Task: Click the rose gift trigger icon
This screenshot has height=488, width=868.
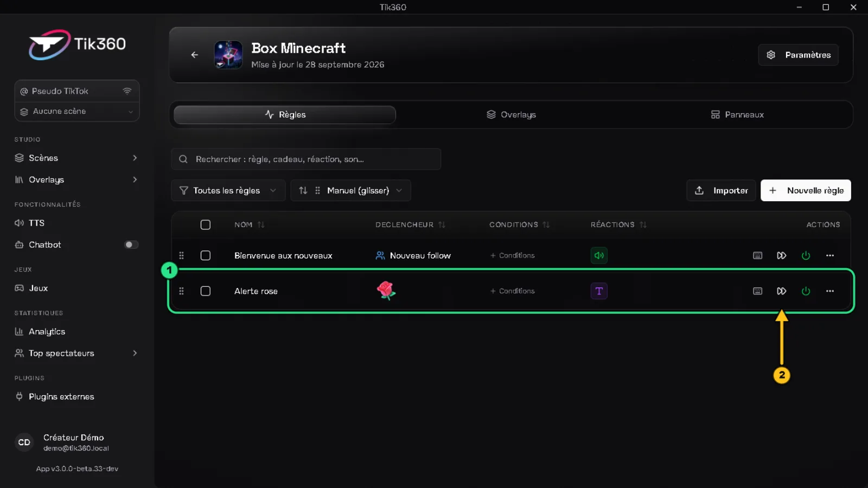Action: [x=386, y=291]
